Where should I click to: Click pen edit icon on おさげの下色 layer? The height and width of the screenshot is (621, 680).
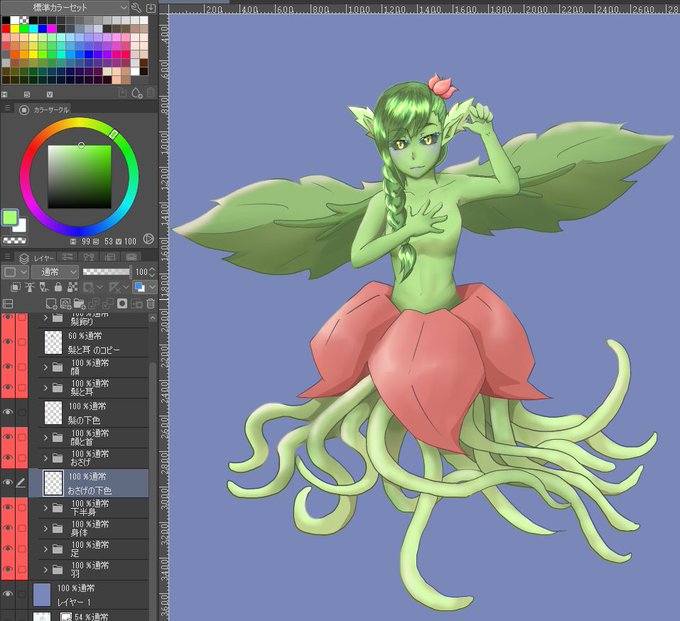21,483
